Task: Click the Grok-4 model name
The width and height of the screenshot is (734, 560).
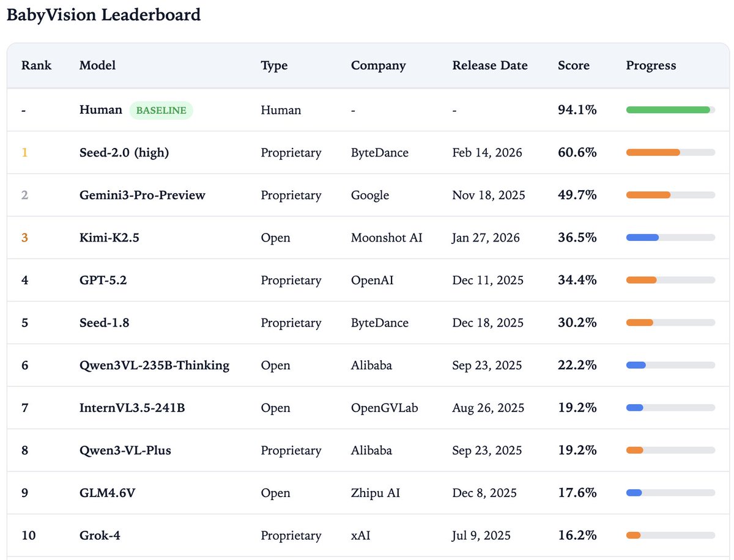Action: coord(100,536)
